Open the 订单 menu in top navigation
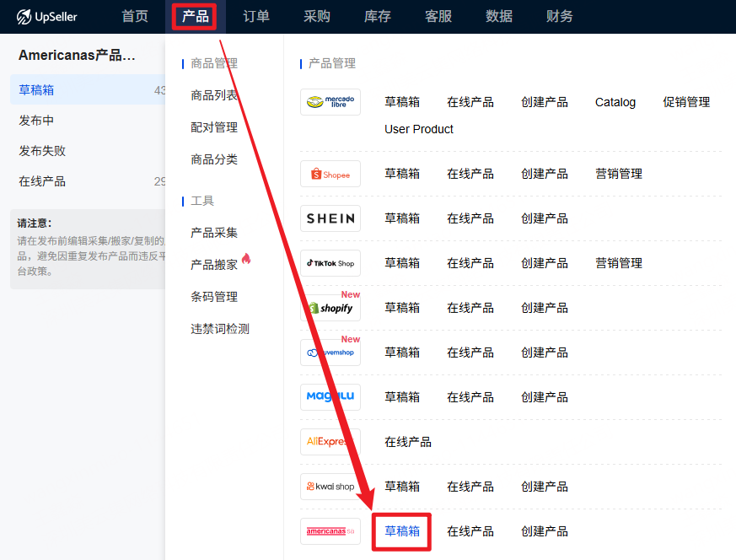 pyautogui.click(x=256, y=17)
